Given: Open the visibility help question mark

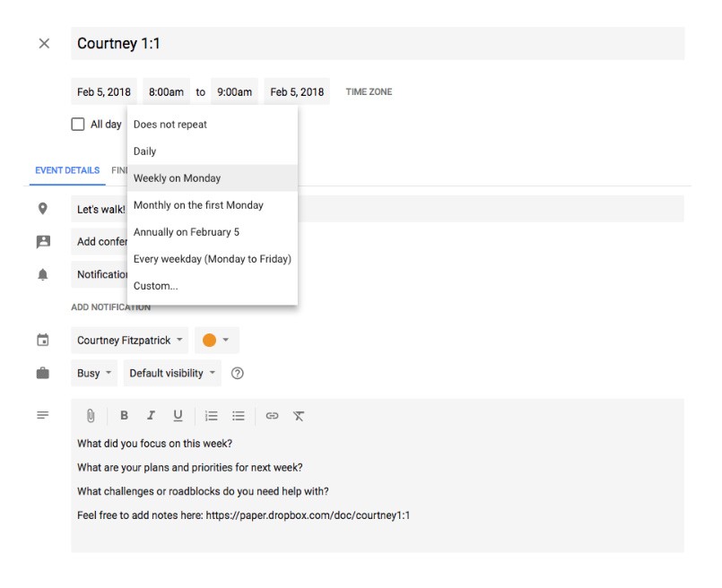Looking at the screenshot, I should point(238,373).
